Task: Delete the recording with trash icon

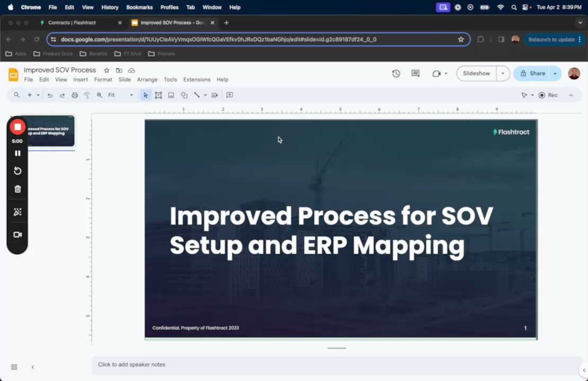Action: pyautogui.click(x=17, y=189)
